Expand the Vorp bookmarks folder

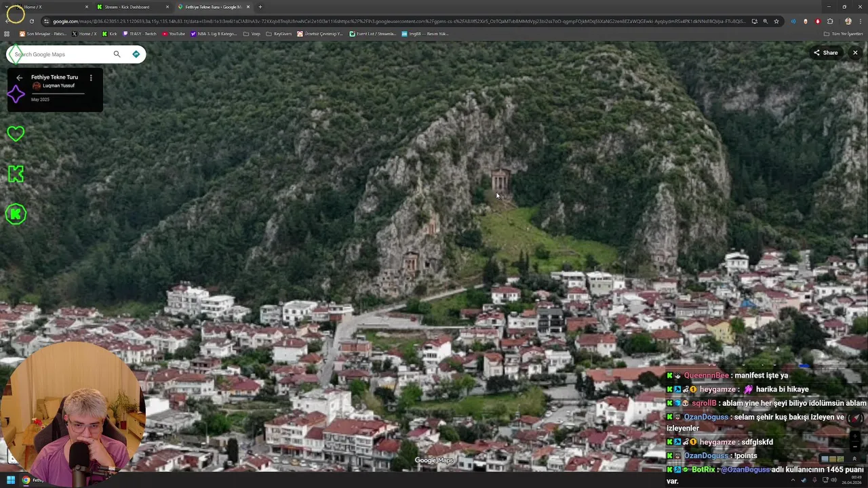252,34
